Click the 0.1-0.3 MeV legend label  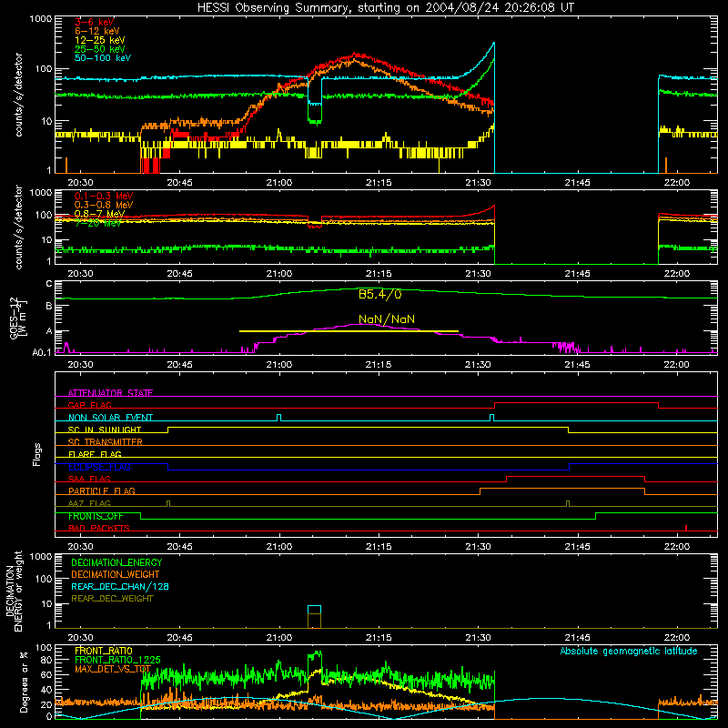[x=104, y=196]
